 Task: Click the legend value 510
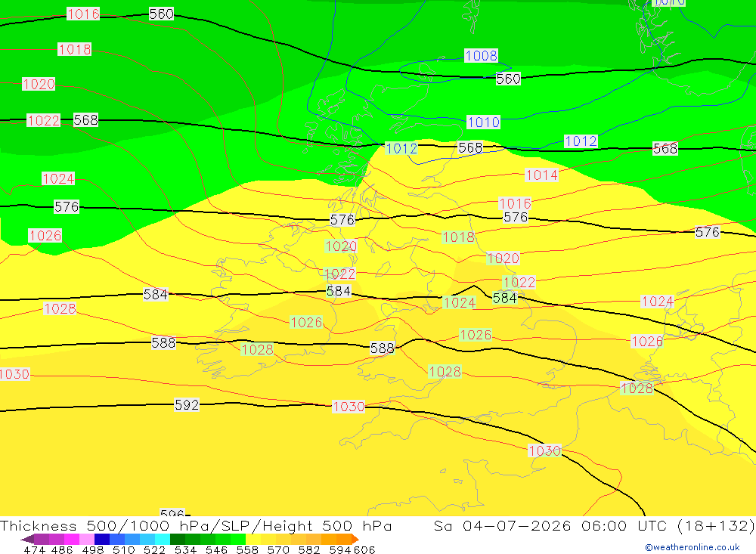[x=123, y=549]
